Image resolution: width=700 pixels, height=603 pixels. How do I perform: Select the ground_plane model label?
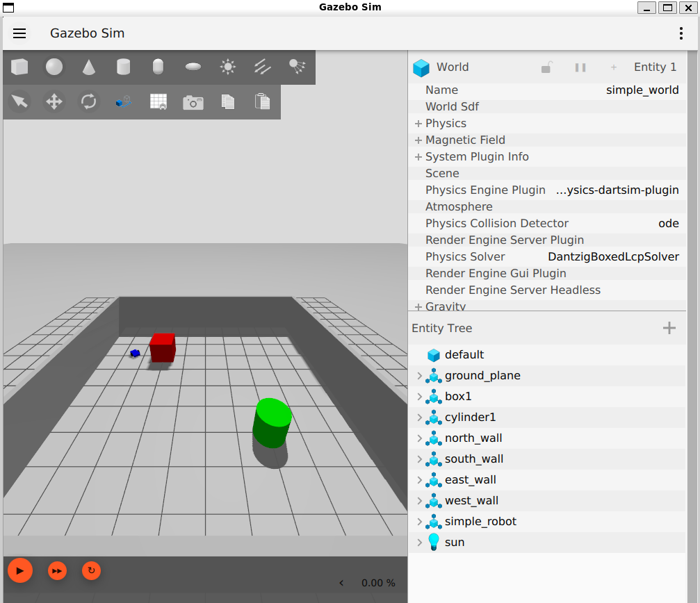tap(482, 376)
